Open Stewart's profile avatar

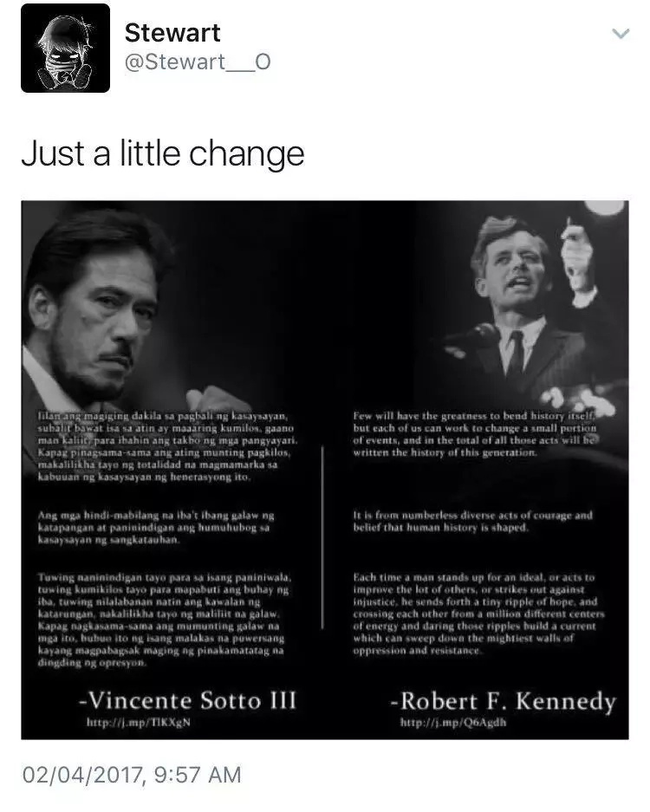65,49
